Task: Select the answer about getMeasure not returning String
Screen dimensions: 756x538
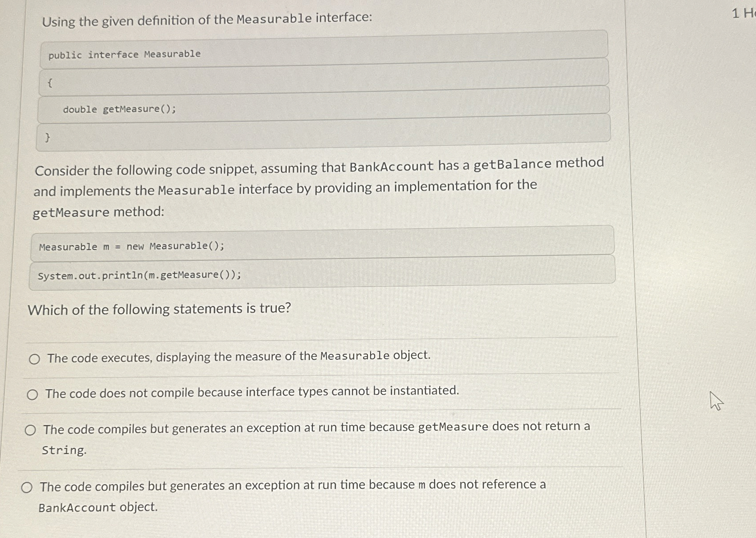Action: click(30, 430)
